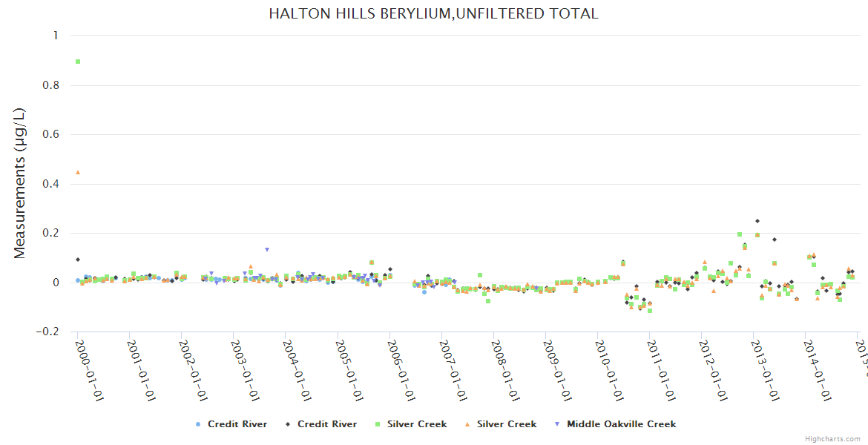
Task: Toggle the Middle Oakville Creek series label
Action: 621,424
